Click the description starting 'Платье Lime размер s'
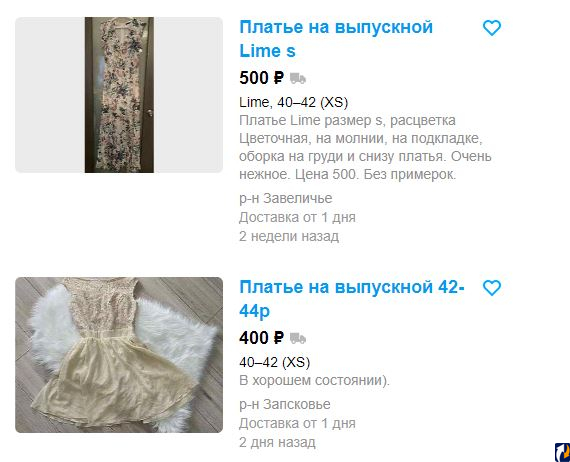This screenshot has width=570, height=462. tap(365, 147)
